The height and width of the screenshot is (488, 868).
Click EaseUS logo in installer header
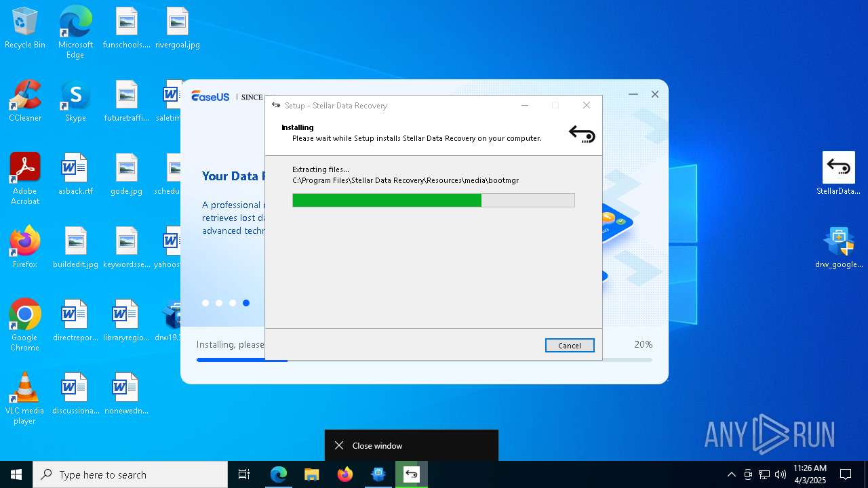tap(211, 96)
